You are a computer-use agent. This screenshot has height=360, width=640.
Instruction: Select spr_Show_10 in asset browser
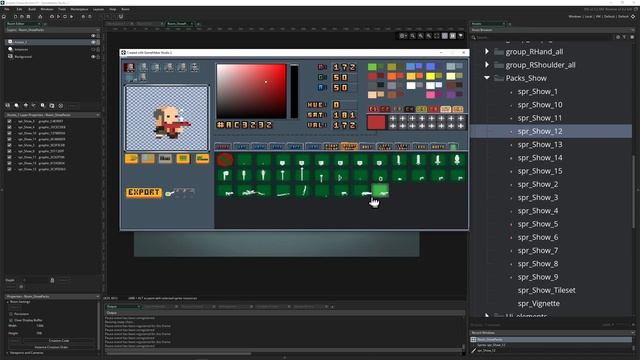point(540,104)
